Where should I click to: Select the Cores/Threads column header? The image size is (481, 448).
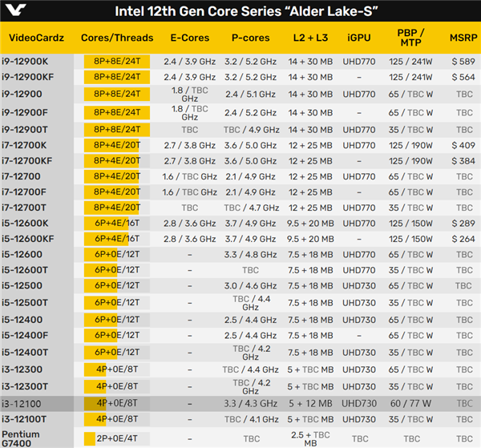[117, 38]
